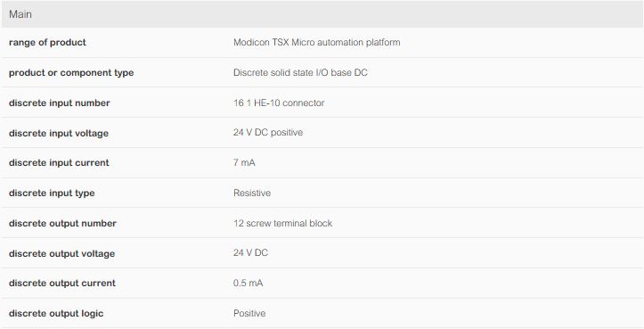The image size is (644, 329).
Task: Click the '12 screw terminal block' value
Action: click(282, 223)
